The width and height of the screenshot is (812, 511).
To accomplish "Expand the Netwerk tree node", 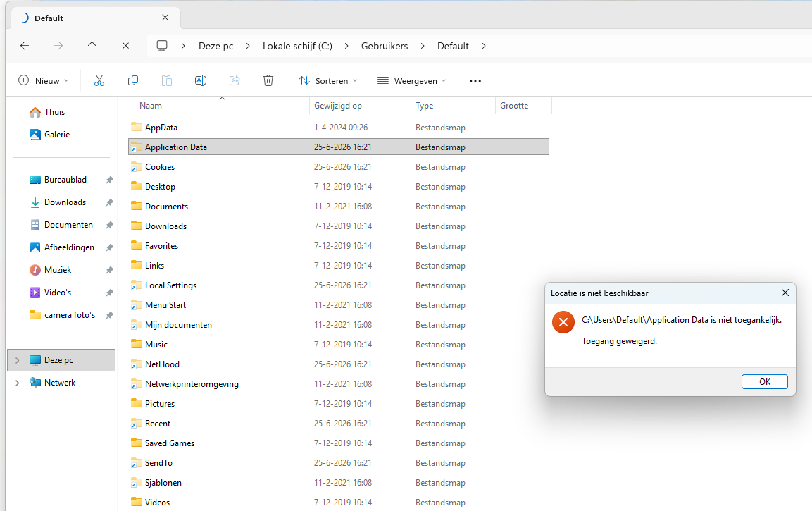I will pyautogui.click(x=17, y=383).
